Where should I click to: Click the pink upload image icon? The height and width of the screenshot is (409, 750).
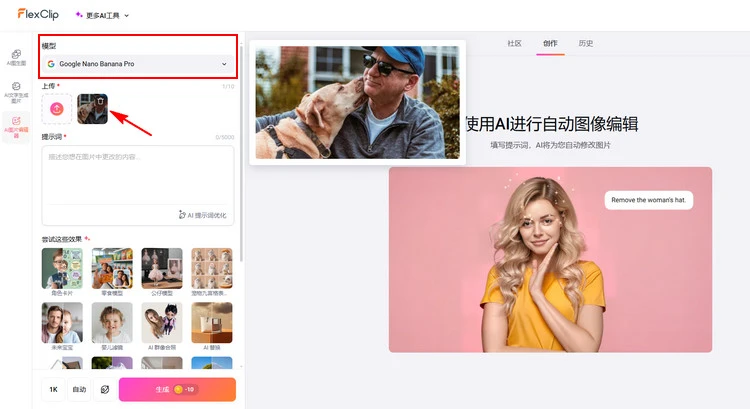pos(57,108)
